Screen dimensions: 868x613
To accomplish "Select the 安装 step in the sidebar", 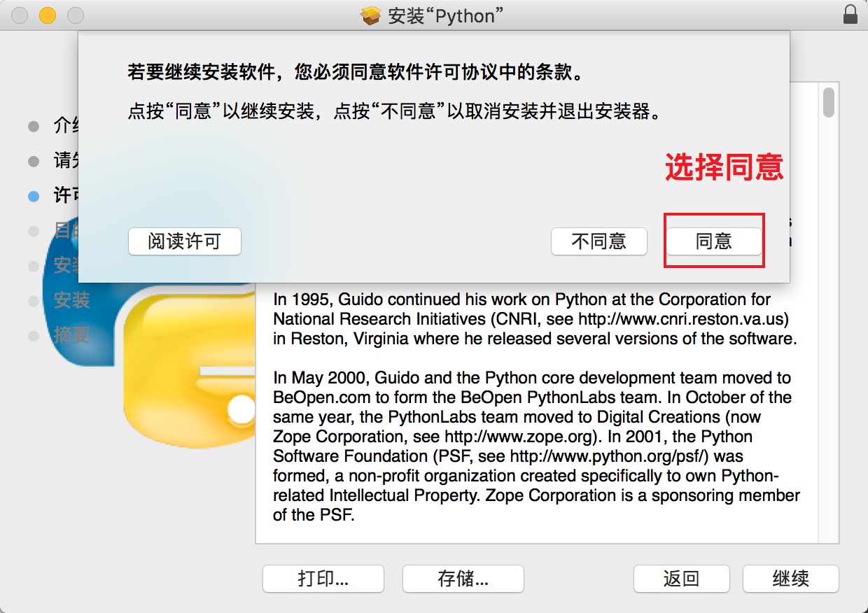I will [x=71, y=301].
